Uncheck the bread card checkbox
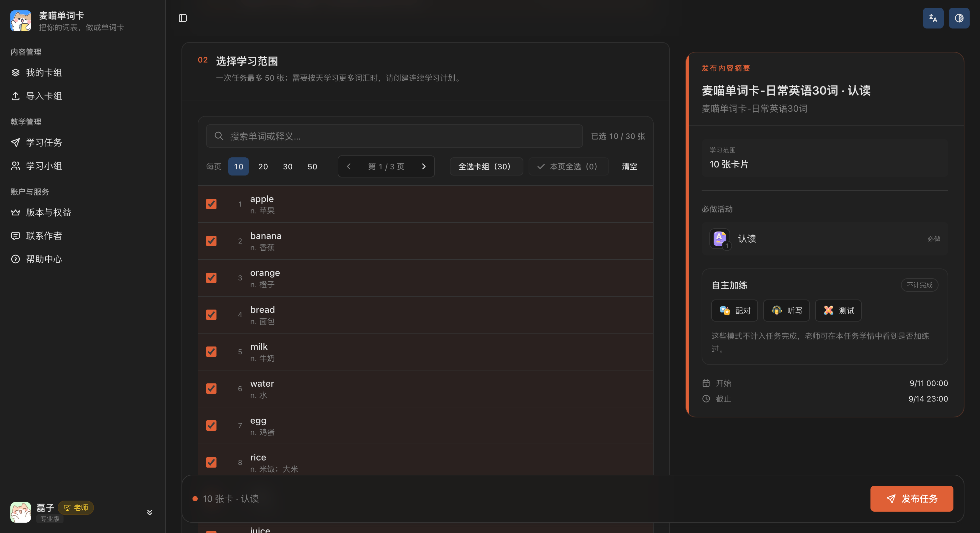The width and height of the screenshot is (980, 533). [x=211, y=315]
